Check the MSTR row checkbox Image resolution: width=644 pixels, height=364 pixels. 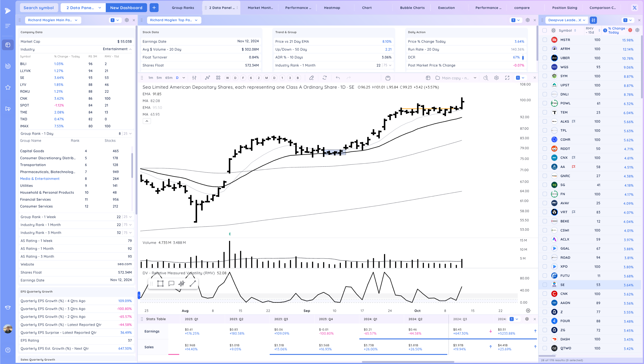tap(545, 40)
